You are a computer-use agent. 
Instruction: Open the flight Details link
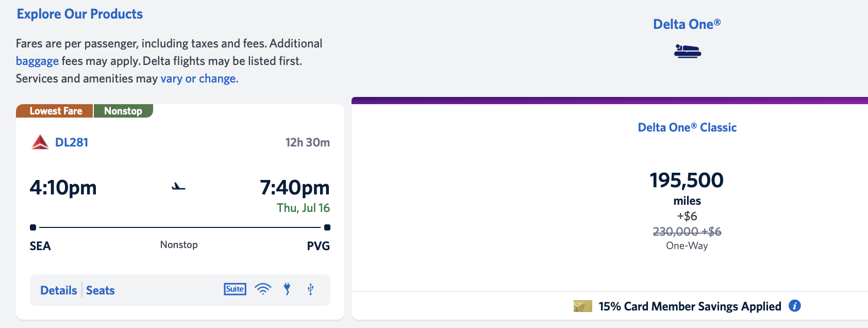(58, 290)
